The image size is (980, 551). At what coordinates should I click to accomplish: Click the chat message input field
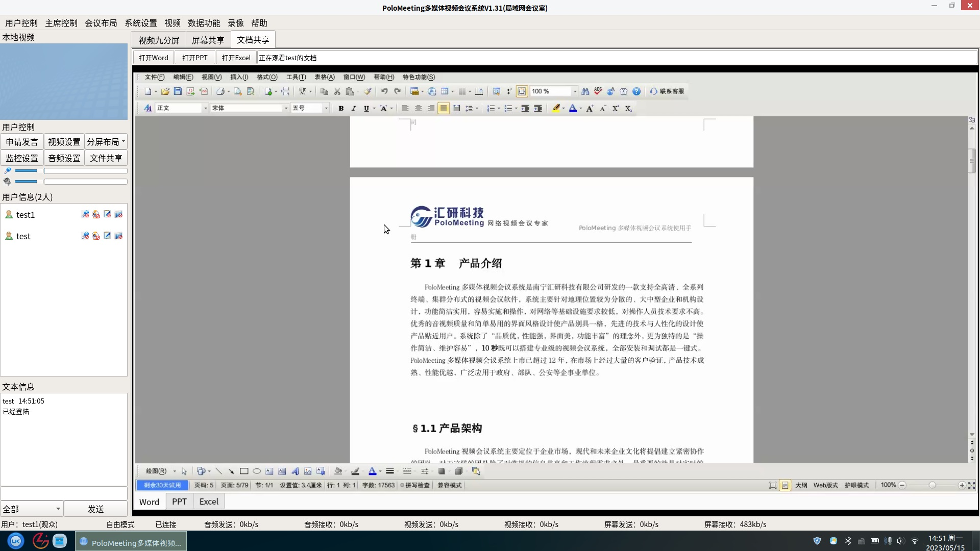[64, 493]
